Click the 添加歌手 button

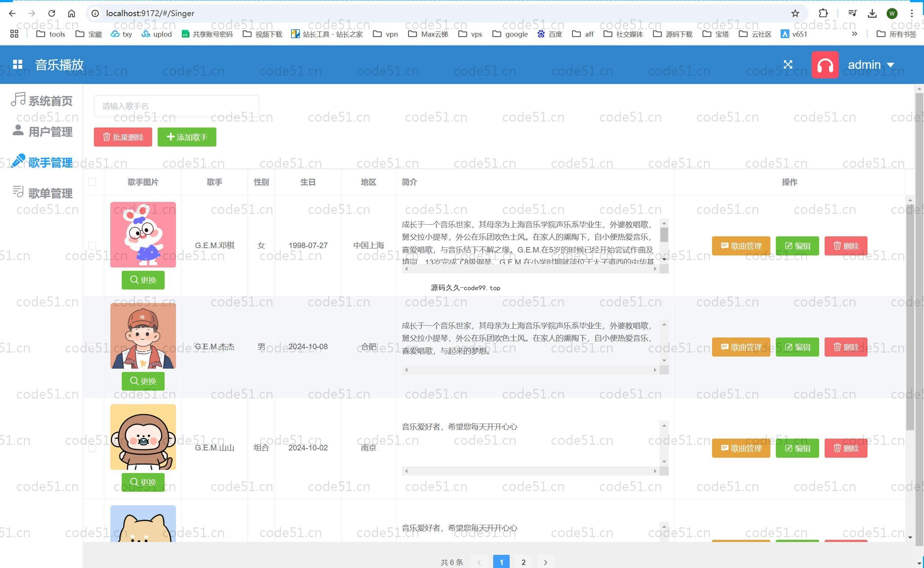(x=187, y=137)
